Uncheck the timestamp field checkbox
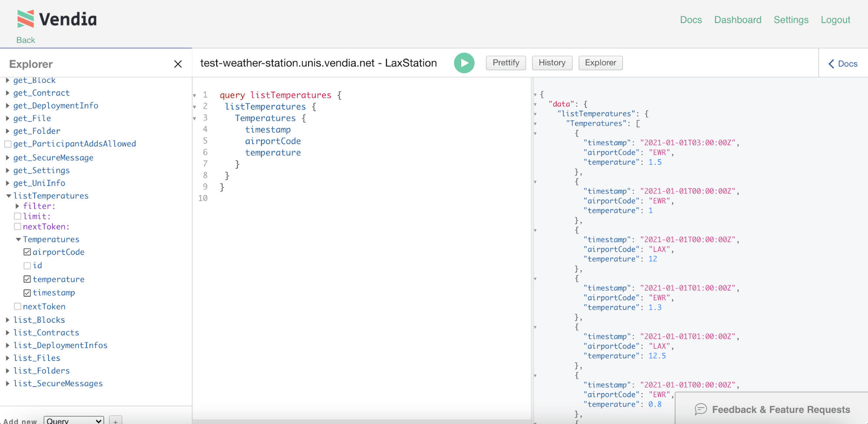 click(x=27, y=293)
